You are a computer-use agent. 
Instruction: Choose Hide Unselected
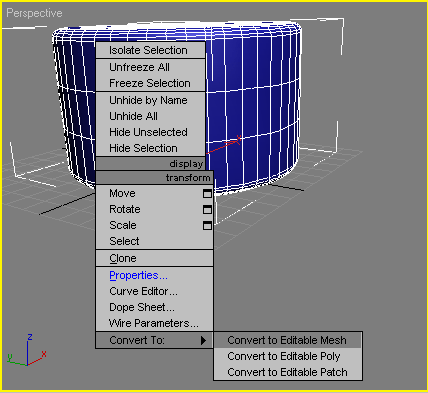(x=150, y=132)
